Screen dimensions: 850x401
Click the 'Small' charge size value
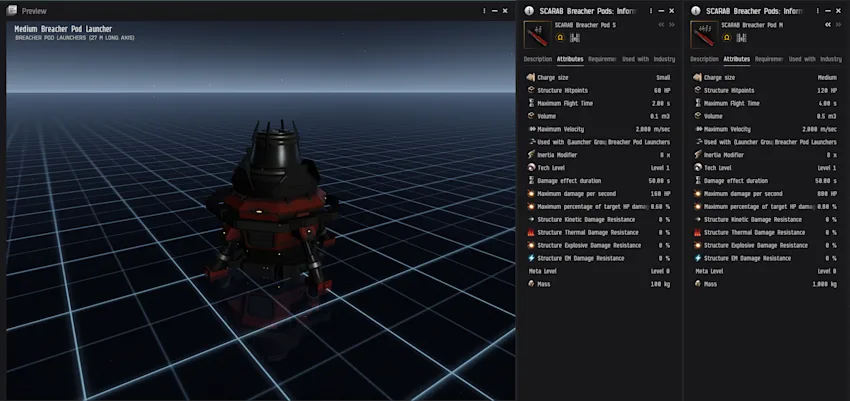click(663, 77)
